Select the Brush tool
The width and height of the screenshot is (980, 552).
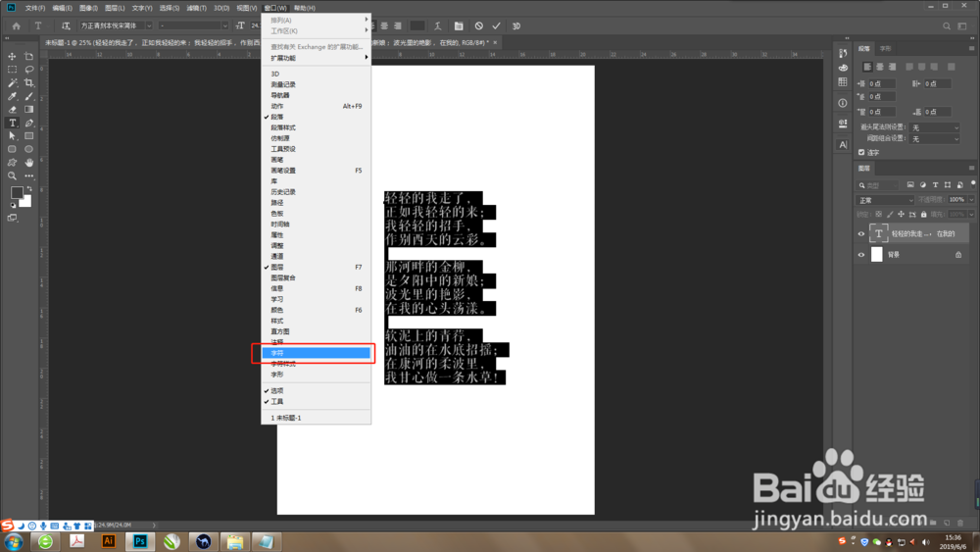coord(28,96)
